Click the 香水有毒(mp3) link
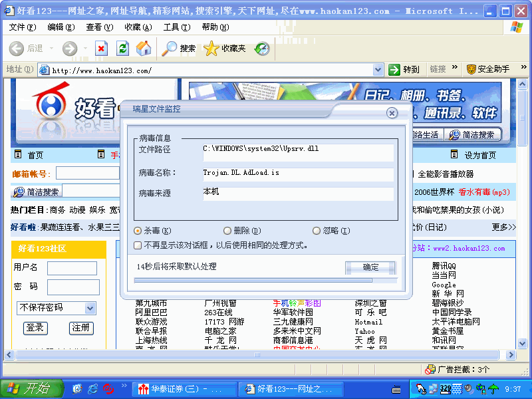This screenshot has height=399, width=532. (x=484, y=192)
